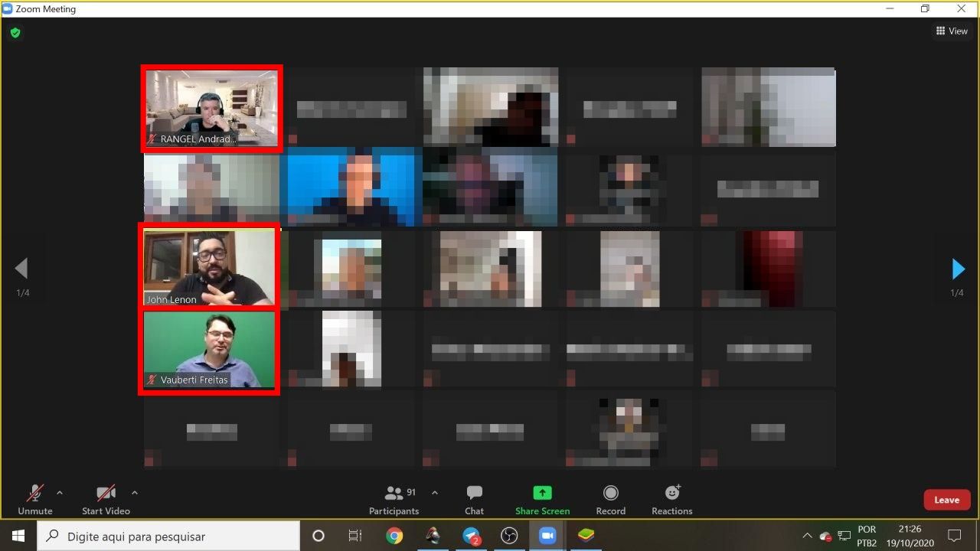Click the Windows search box
This screenshot has width=980, height=551.
pos(168,536)
